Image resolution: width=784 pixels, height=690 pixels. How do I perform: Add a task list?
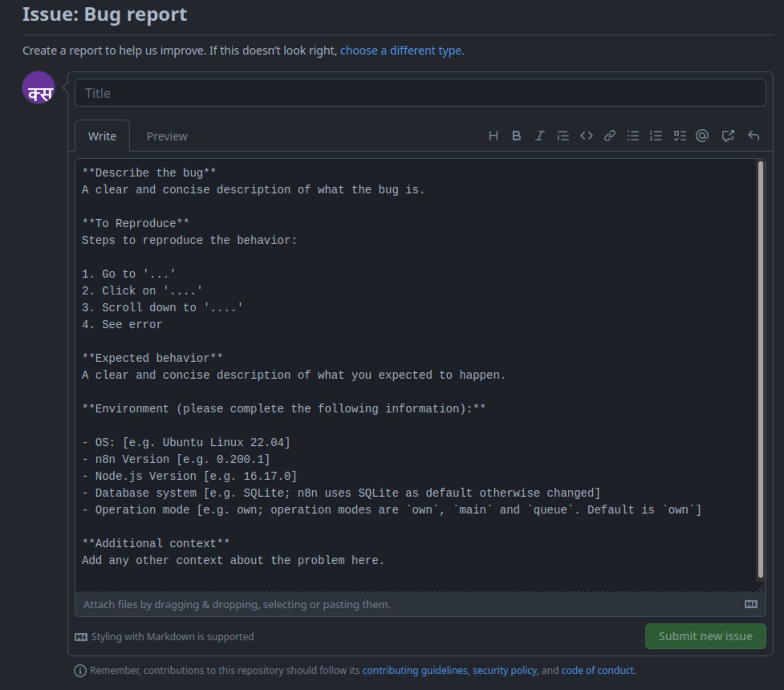pos(680,136)
